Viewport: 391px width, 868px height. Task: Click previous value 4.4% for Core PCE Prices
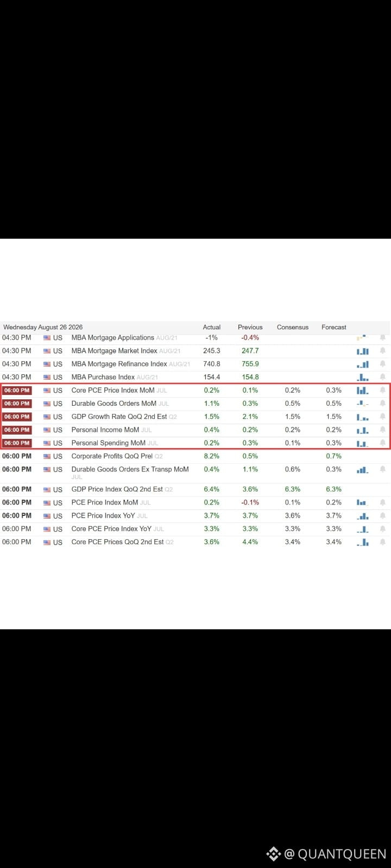(250, 542)
